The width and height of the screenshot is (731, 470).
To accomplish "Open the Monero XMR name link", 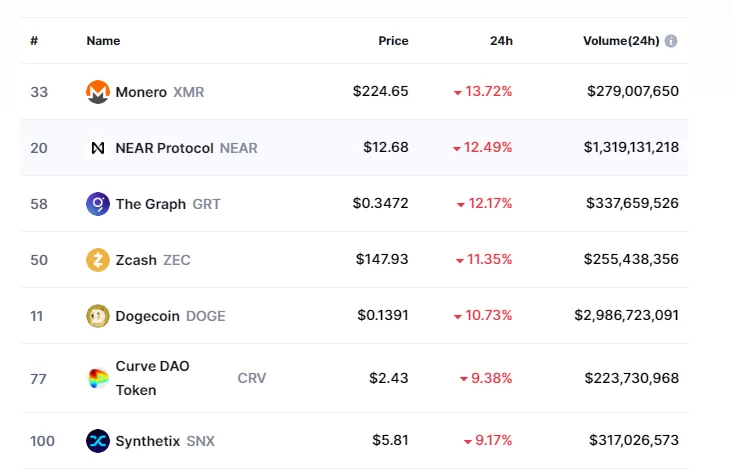I will [x=141, y=92].
